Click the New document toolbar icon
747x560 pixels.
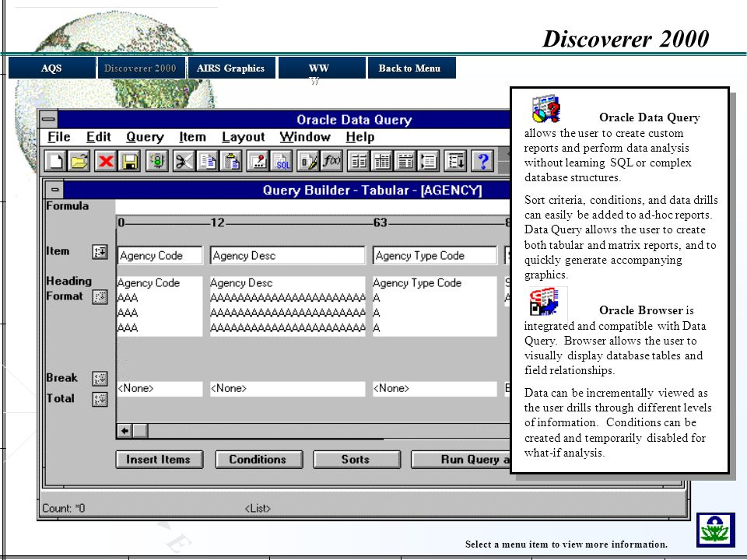pos(55,162)
